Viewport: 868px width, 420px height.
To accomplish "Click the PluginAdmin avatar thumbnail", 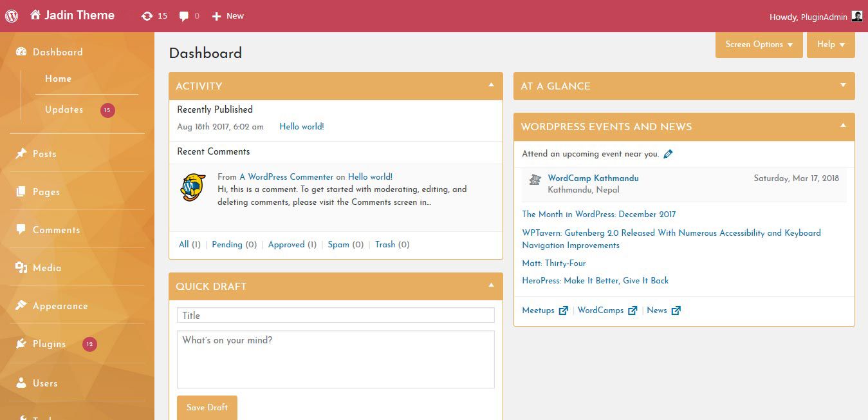I will pyautogui.click(x=857, y=16).
